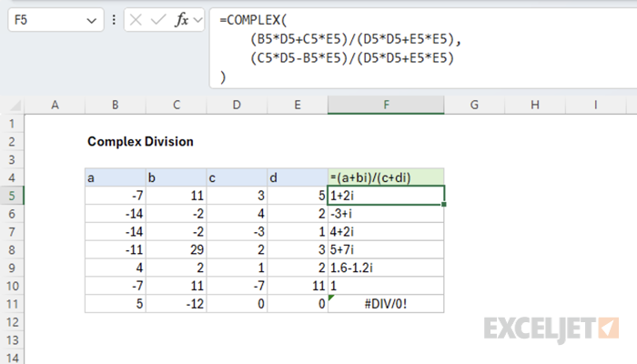This screenshot has height=364, width=637.
Task: Click header cell "d" in row 4
Action: (x=298, y=178)
